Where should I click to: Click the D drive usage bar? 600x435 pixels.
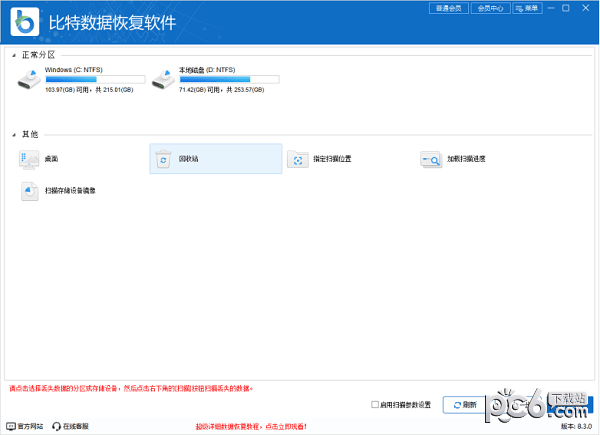pos(229,79)
